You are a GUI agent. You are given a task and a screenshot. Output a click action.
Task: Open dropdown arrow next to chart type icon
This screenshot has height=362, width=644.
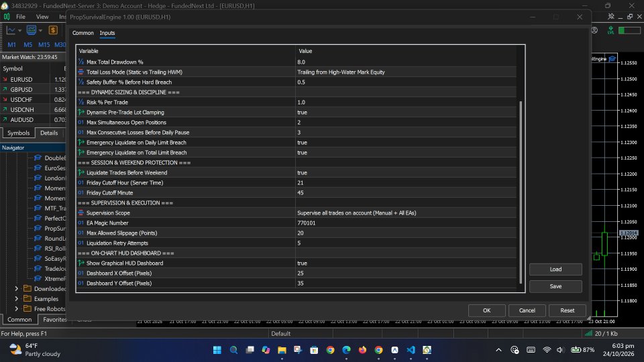pyautogui.click(x=19, y=31)
